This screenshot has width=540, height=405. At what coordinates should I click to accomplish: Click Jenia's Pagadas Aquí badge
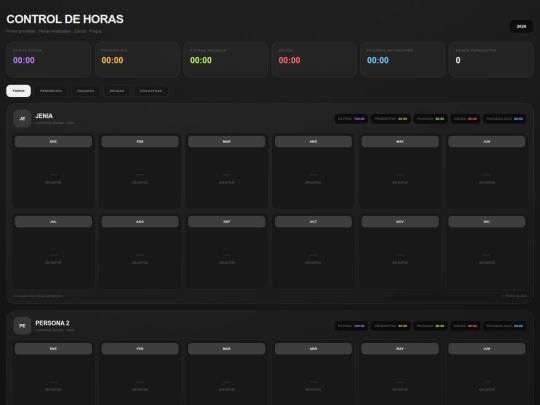pos(505,119)
